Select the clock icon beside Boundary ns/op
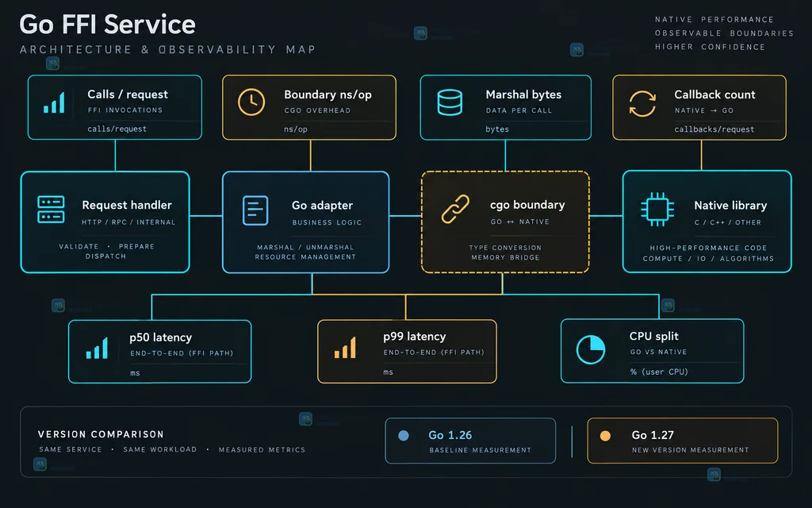The height and width of the screenshot is (508, 812). (251, 102)
